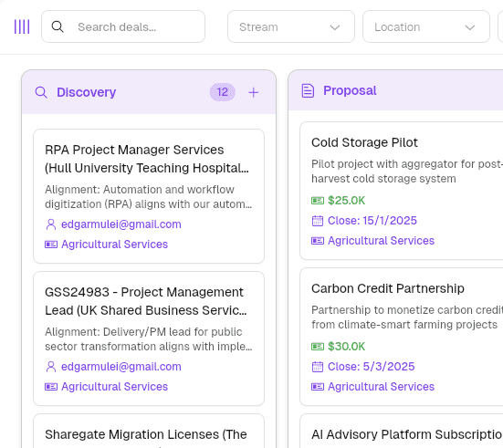This screenshot has height=448, width=503.
Task: Click calendar icon beside Close: 15/1/2025
Action: click(x=318, y=221)
